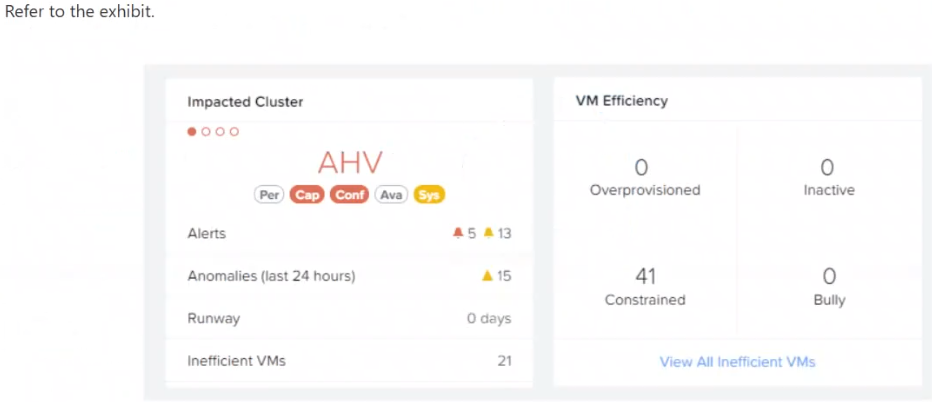
Task: Switch to the fourth carousel dot
Action: pyautogui.click(x=234, y=131)
